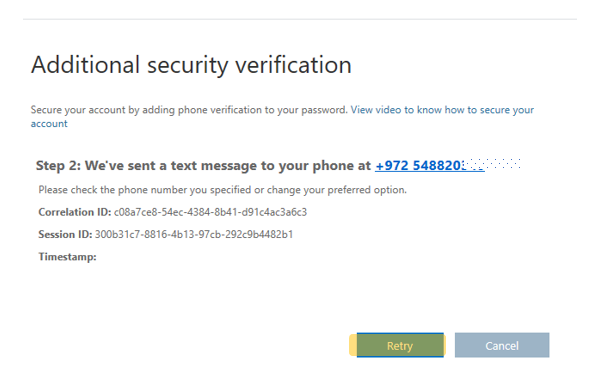Viewport: 589px width, 367px height.
Task: Click the 'Correlation ID:' bold label
Action: (x=75, y=212)
